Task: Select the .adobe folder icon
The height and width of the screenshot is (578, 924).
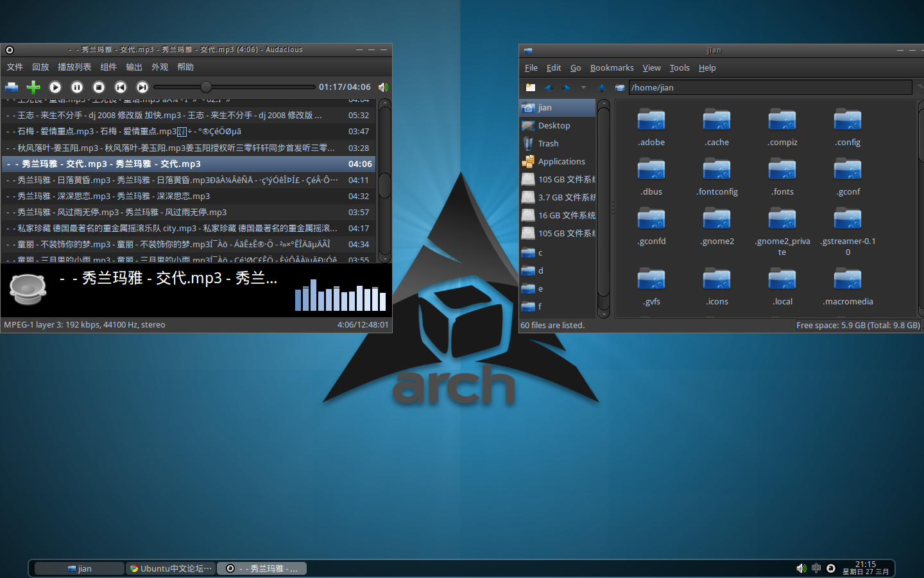Action: pos(651,120)
